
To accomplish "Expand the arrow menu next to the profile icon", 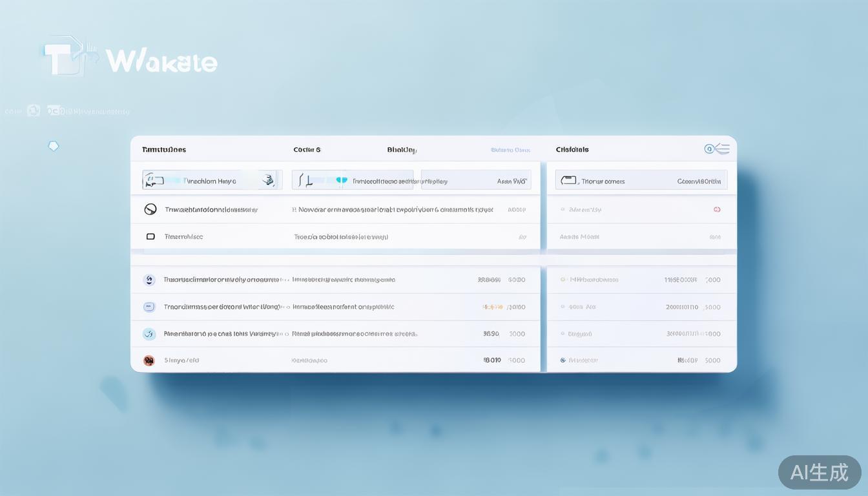I will click(x=725, y=148).
